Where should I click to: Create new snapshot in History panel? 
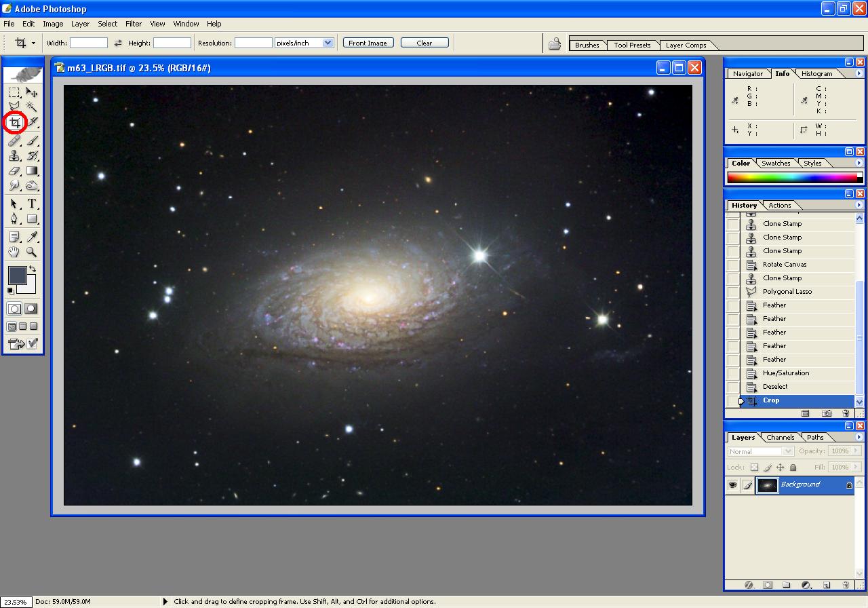[827, 413]
